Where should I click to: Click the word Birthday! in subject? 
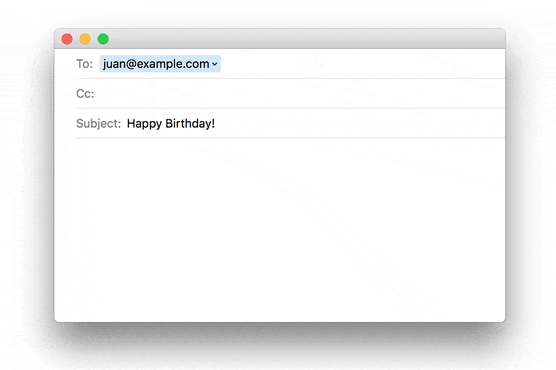click(190, 124)
